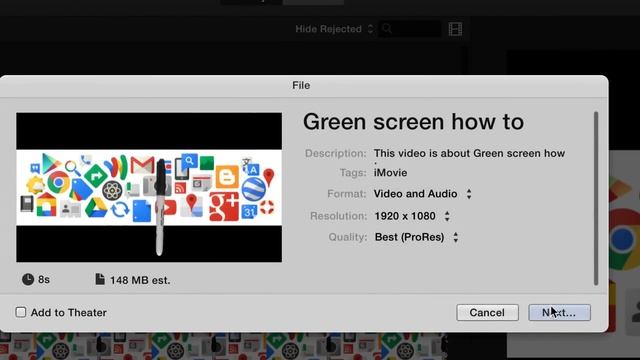Open the Hide Rejected dropdown in background
This screenshot has height=360, width=640.
(334, 29)
